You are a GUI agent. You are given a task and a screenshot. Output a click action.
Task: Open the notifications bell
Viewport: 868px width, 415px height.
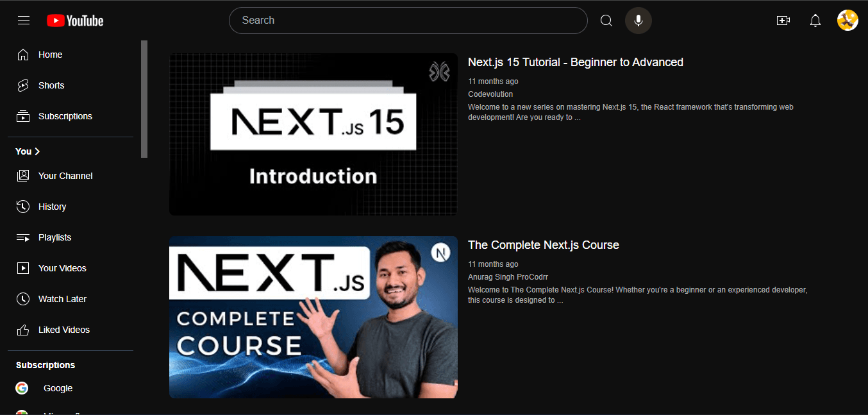pyautogui.click(x=815, y=21)
